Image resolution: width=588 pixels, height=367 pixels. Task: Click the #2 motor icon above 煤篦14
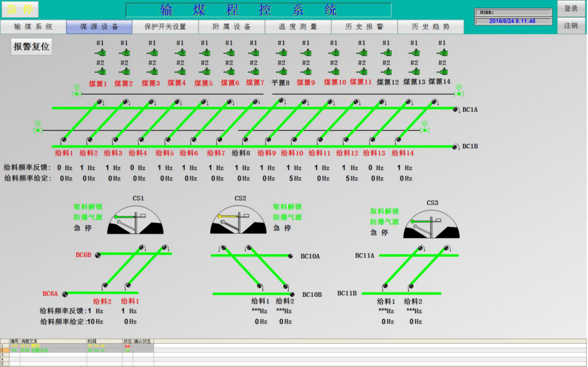click(x=442, y=71)
